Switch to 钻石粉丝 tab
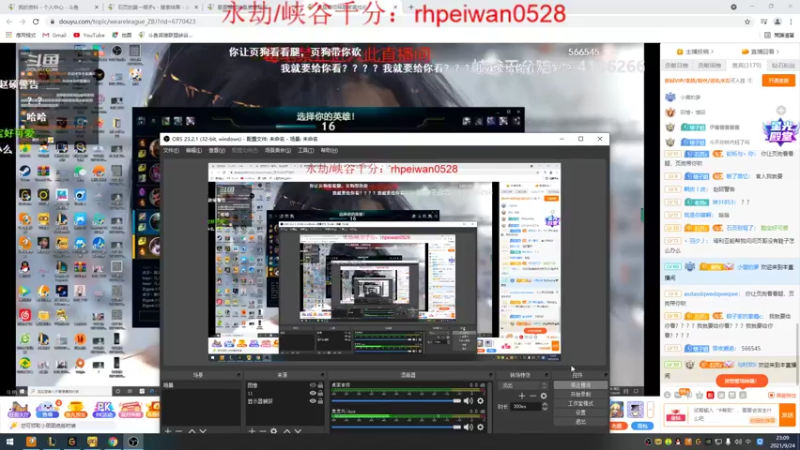Viewport: 800px width, 450px height. click(x=783, y=65)
